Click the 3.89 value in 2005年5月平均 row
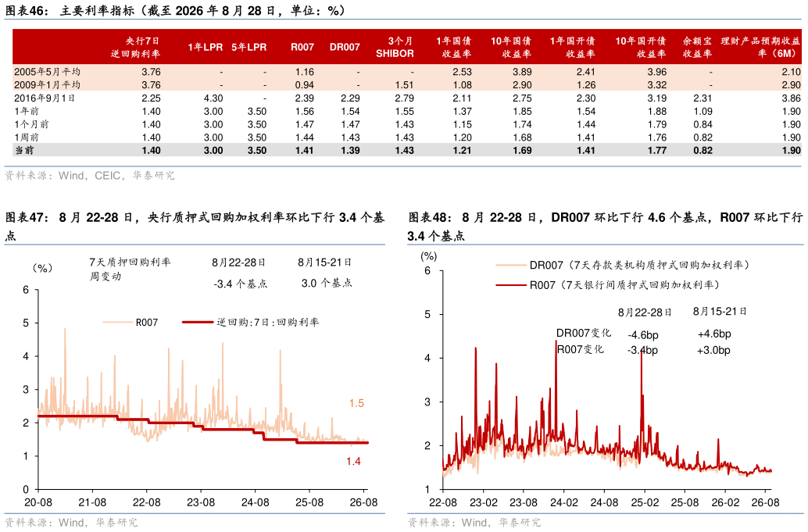 (522, 72)
